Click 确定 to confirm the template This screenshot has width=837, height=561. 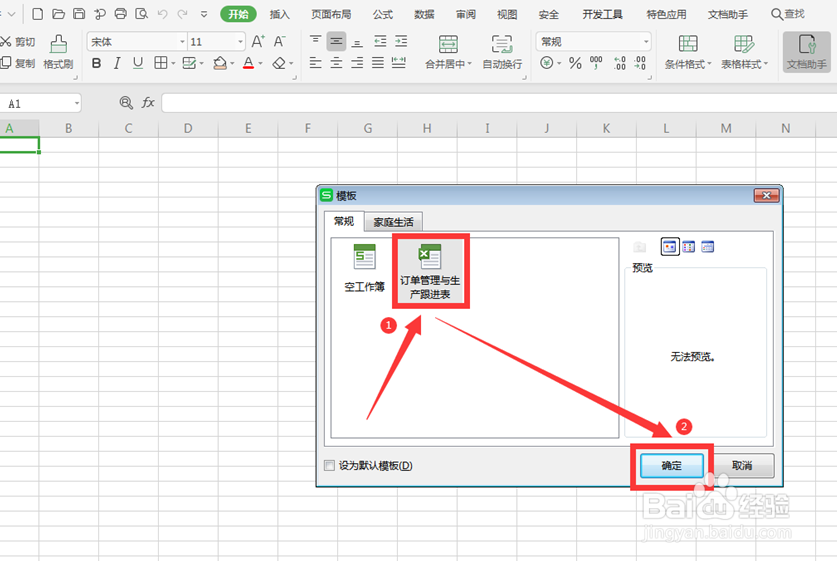672,465
